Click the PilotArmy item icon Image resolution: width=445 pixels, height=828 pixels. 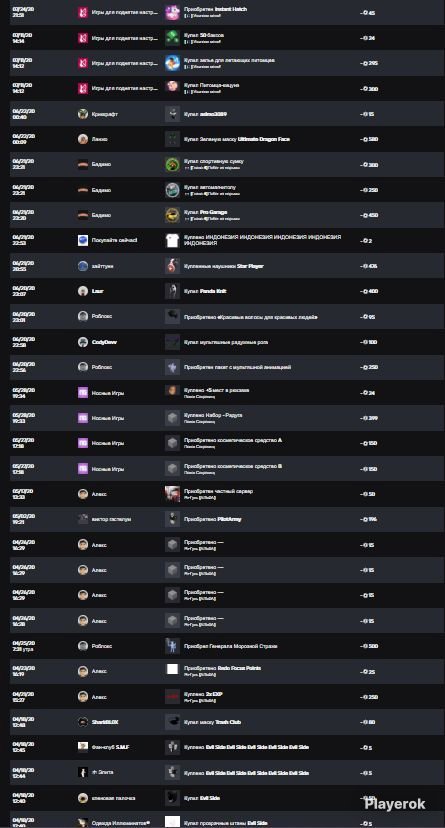[x=172, y=519]
